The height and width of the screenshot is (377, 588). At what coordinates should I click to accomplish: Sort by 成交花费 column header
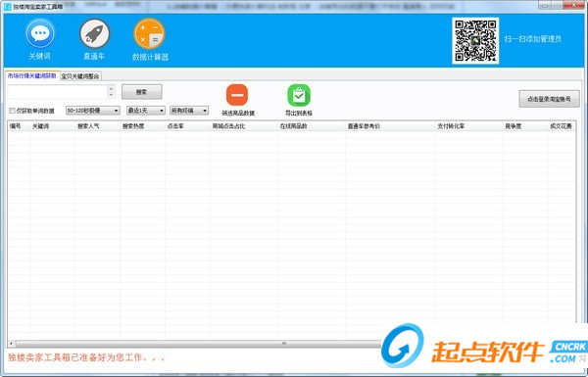(x=561, y=126)
